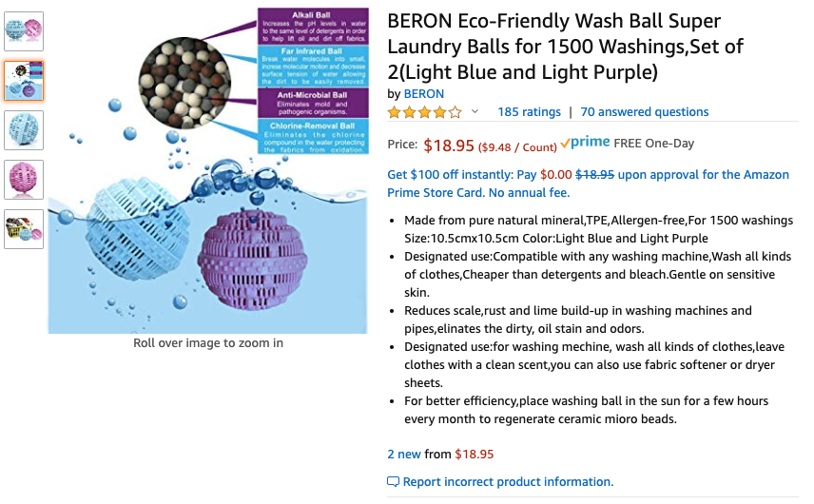This screenshot has height=504, width=814.
Task: View the 185 ratings link
Action: point(529,111)
